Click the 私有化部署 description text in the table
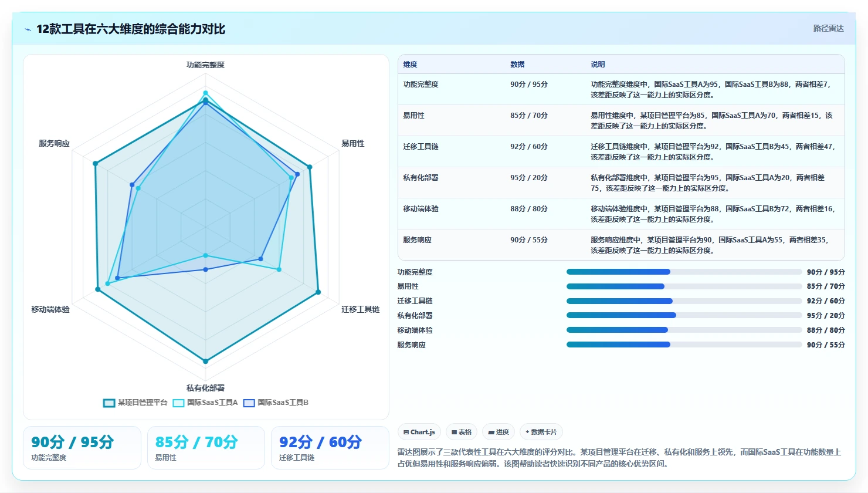The width and height of the screenshot is (868, 493). 708,183
